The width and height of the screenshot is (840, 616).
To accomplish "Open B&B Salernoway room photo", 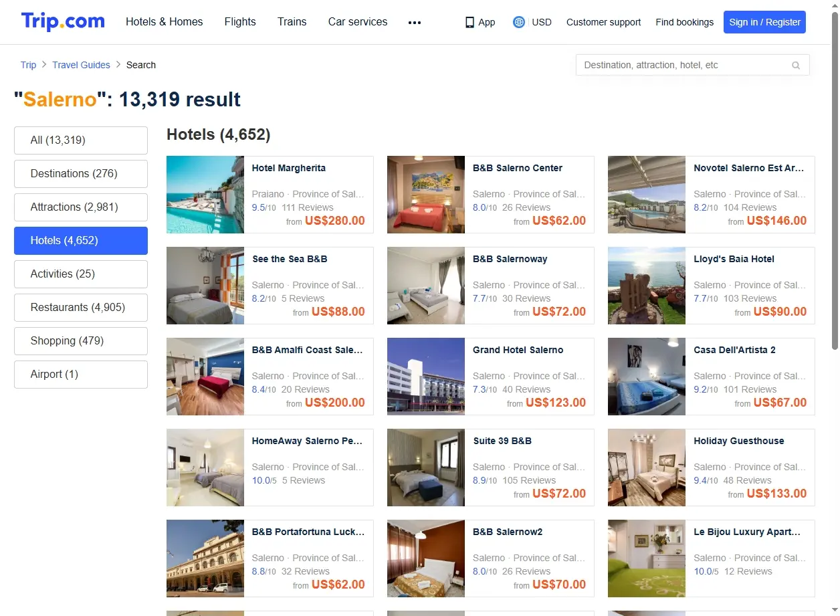I will click(x=426, y=286).
